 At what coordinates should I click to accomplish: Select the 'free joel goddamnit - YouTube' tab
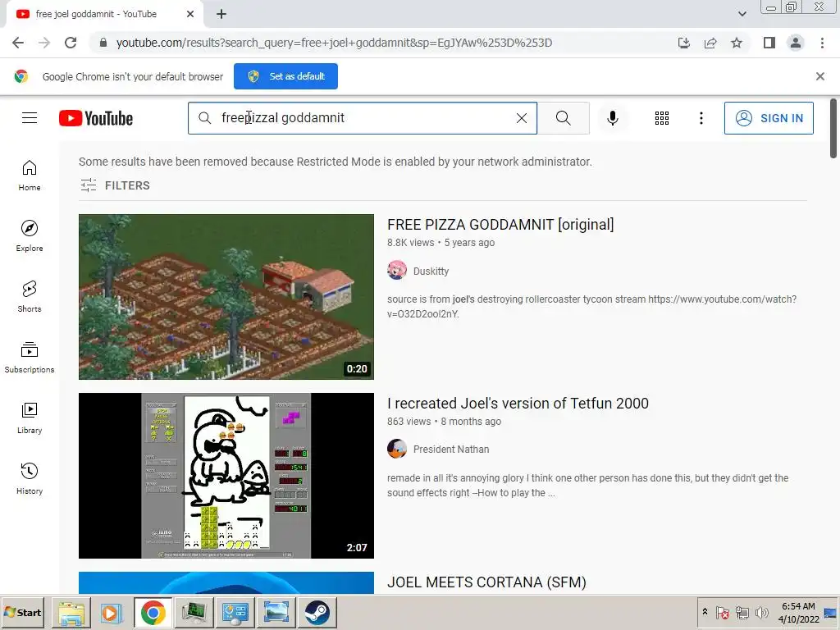pyautogui.click(x=97, y=14)
